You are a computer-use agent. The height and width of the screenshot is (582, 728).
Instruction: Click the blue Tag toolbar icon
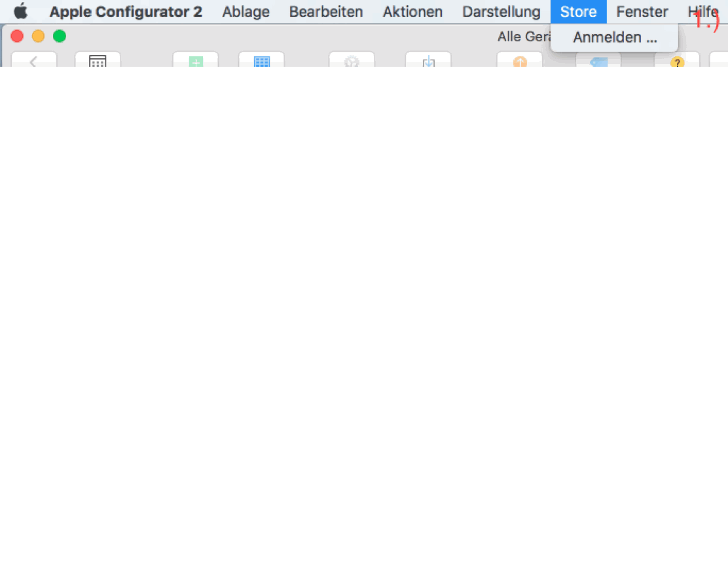(x=598, y=61)
